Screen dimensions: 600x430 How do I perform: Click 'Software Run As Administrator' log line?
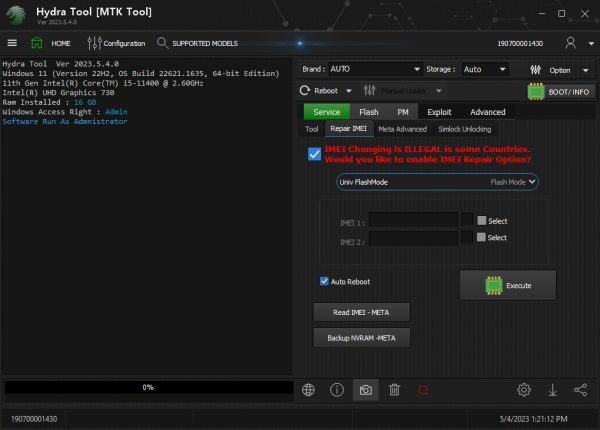tap(65, 121)
